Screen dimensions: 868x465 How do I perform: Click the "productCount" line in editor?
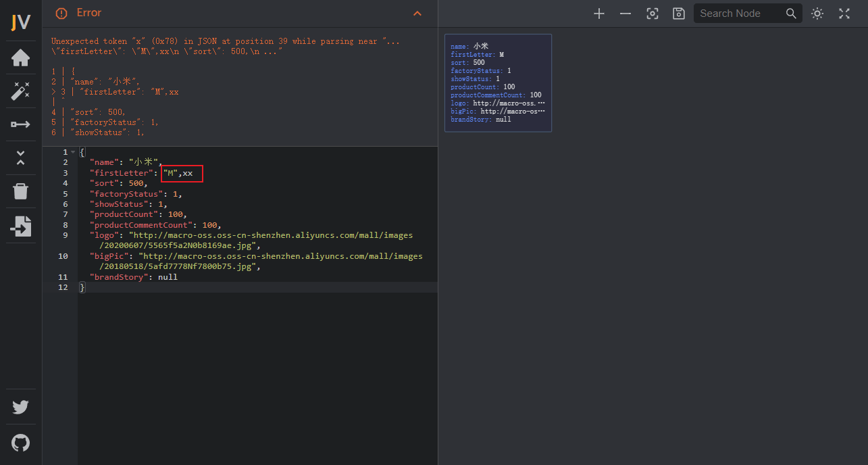click(x=140, y=214)
